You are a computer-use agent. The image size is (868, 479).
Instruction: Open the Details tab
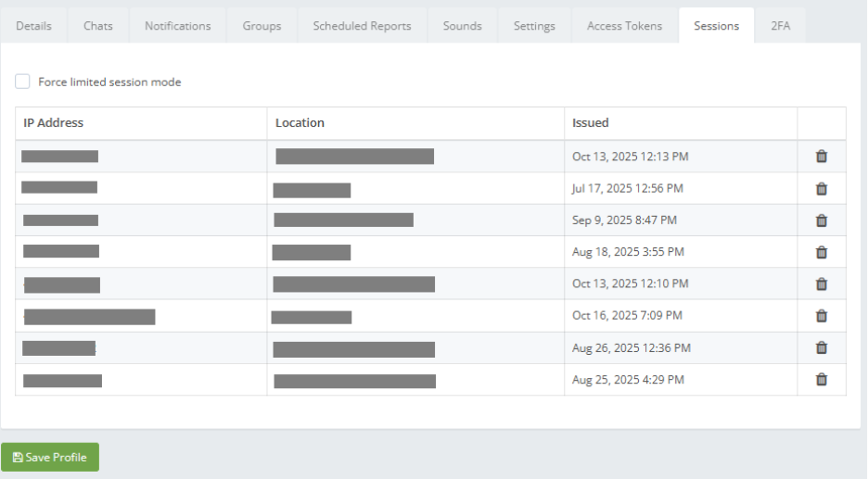(33, 26)
